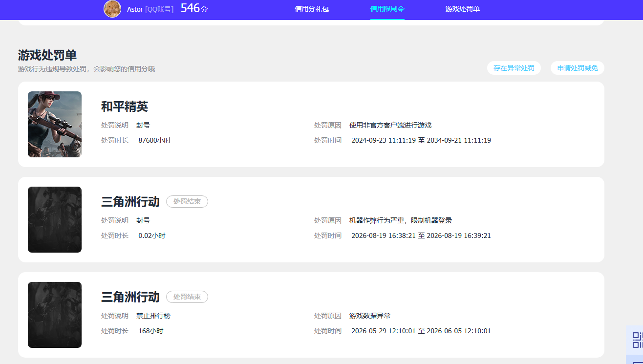Click the 三角洲行动 禁止排行榜 card thumbnail
Image resolution: width=643 pixels, height=364 pixels.
tap(55, 315)
